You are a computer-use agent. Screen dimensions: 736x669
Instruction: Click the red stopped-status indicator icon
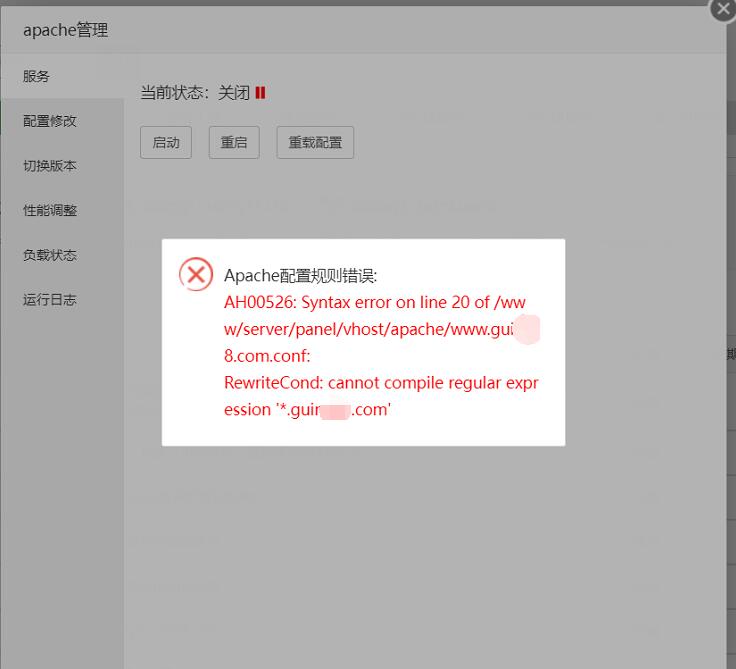click(x=260, y=92)
